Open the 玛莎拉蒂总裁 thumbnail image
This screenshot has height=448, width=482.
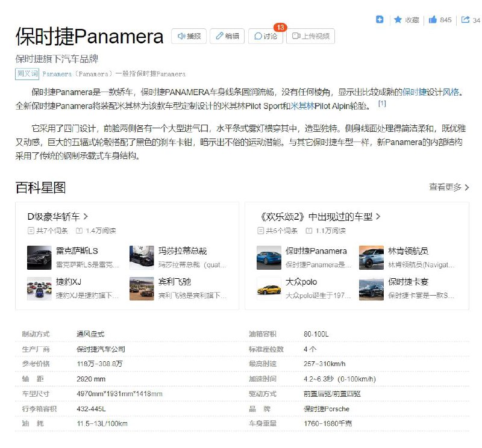[x=142, y=258]
